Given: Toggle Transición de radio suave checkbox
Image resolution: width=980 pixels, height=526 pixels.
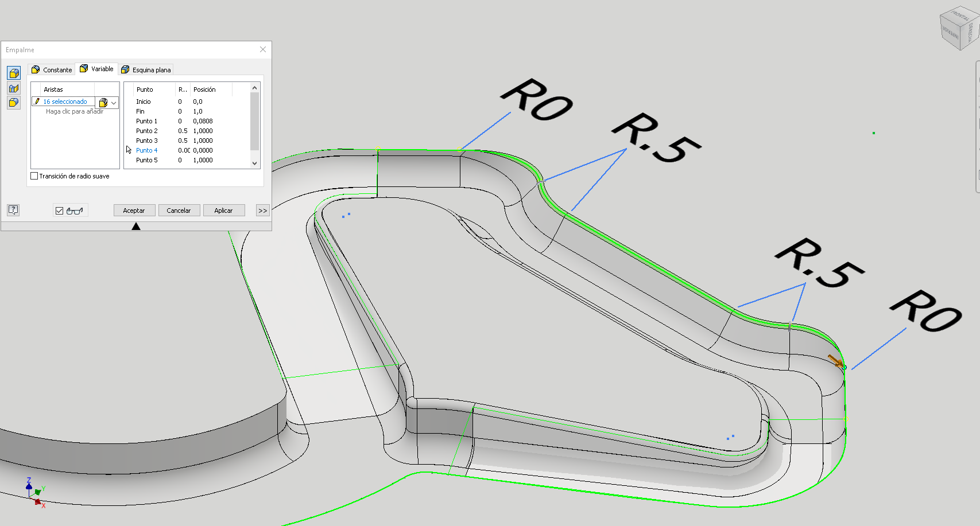Looking at the screenshot, I should (x=34, y=176).
